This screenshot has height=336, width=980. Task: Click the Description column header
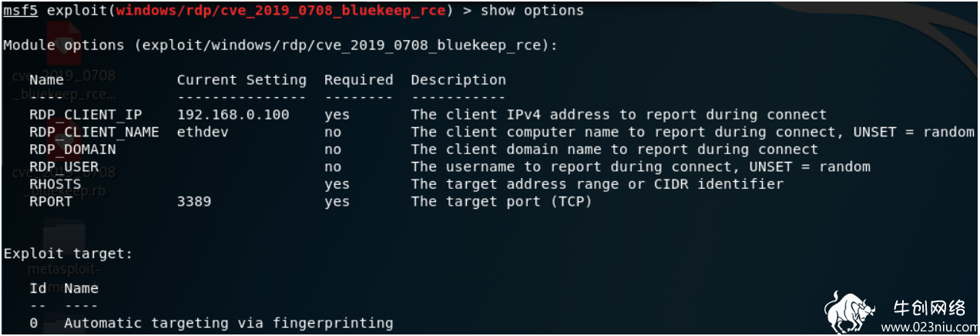[458, 80]
